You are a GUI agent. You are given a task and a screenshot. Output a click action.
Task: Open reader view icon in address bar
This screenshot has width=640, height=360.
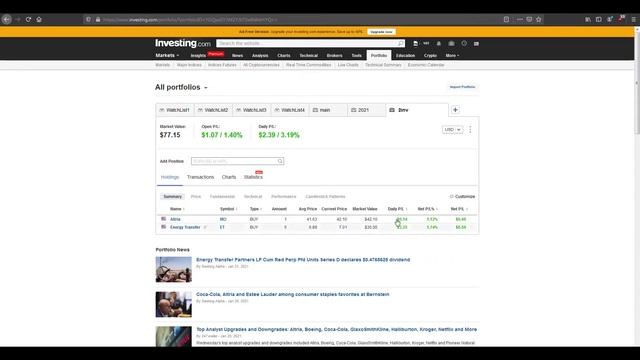(x=506, y=19)
